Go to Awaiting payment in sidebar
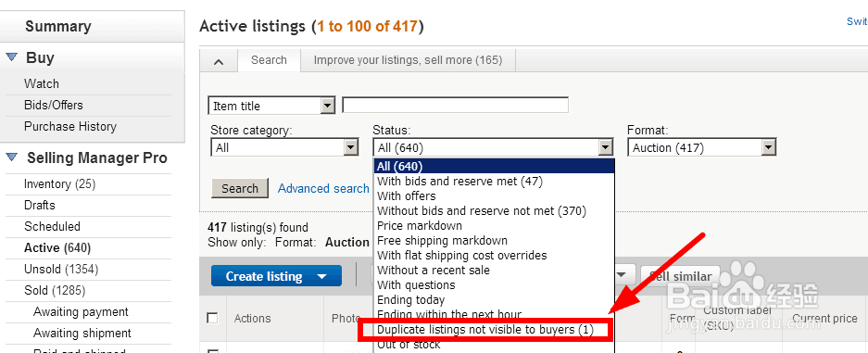The width and height of the screenshot is (868, 353). pyautogui.click(x=81, y=312)
